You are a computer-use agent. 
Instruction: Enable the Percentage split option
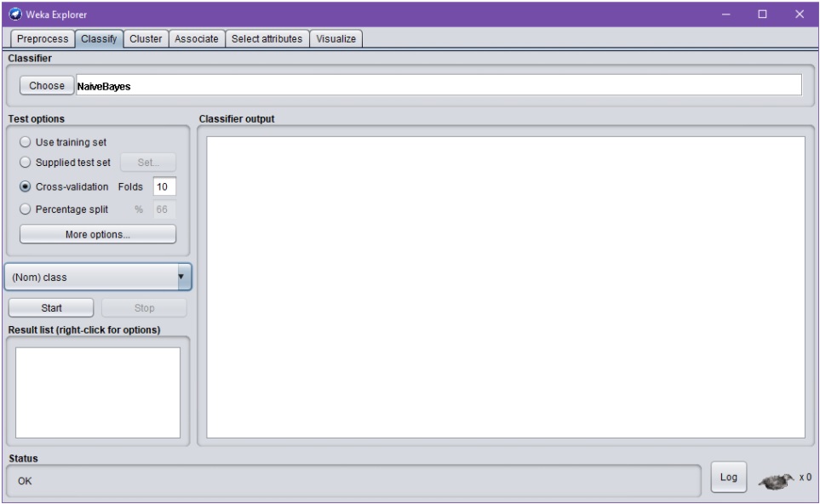coord(26,209)
